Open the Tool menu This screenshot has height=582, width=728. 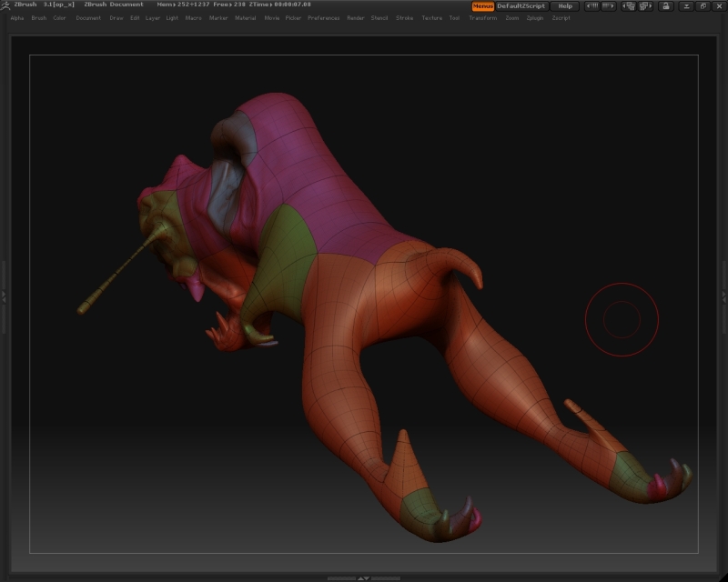(x=454, y=18)
